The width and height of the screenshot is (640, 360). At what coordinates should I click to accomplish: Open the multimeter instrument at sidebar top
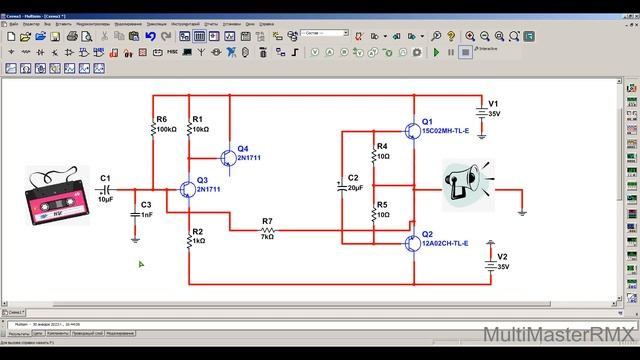click(631, 88)
